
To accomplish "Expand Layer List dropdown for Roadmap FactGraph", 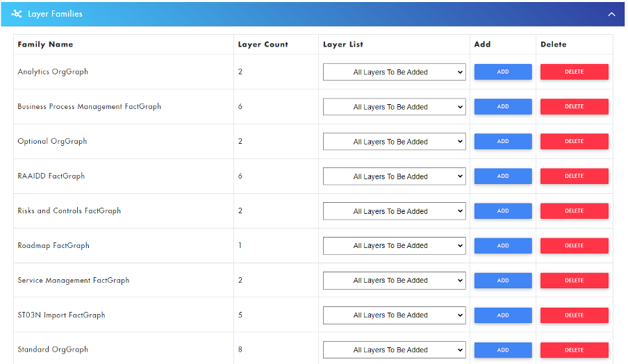I will [x=394, y=246].
